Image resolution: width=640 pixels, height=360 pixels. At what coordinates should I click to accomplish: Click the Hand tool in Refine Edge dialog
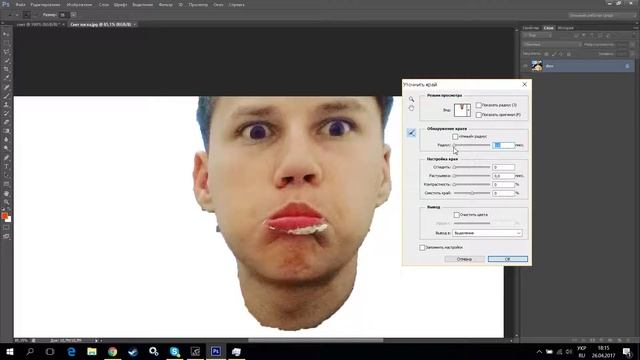click(x=411, y=108)
